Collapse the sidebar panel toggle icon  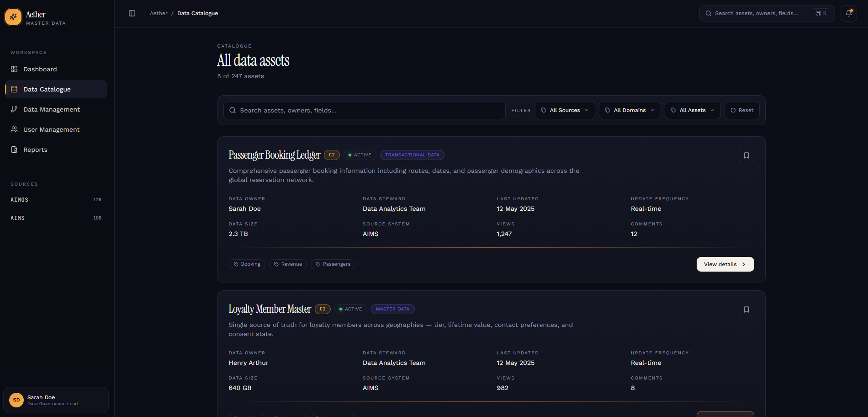[x=132, y=13]
